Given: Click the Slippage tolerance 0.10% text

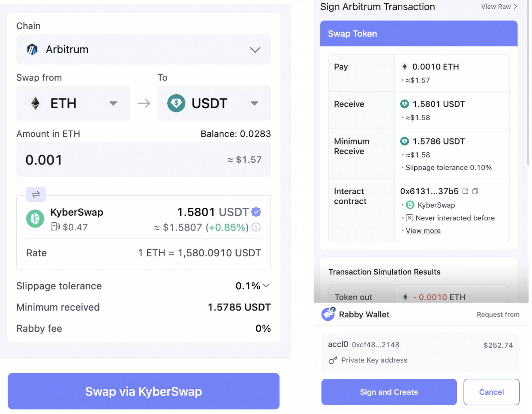Looking at the screenshot, I should 449,167.
